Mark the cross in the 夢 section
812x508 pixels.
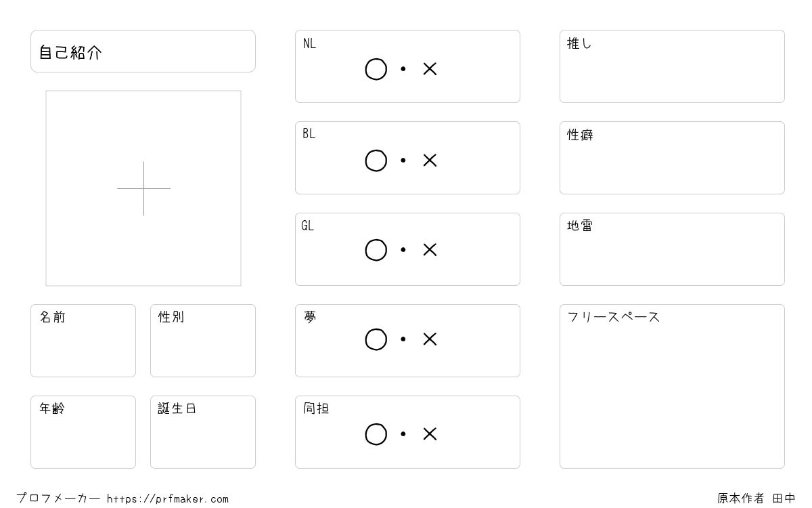430,339
